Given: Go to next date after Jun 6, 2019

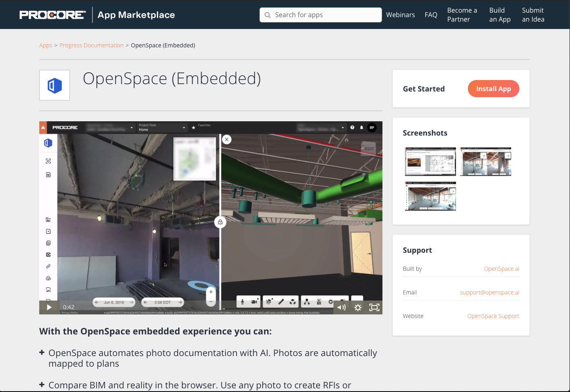Looking at the screenshot, I should 131,303.
